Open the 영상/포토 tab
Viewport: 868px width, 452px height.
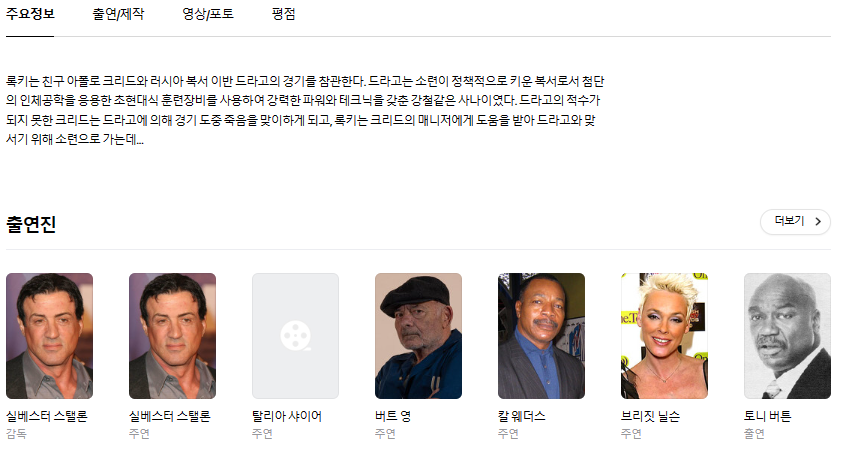click(x=208, y=14)
